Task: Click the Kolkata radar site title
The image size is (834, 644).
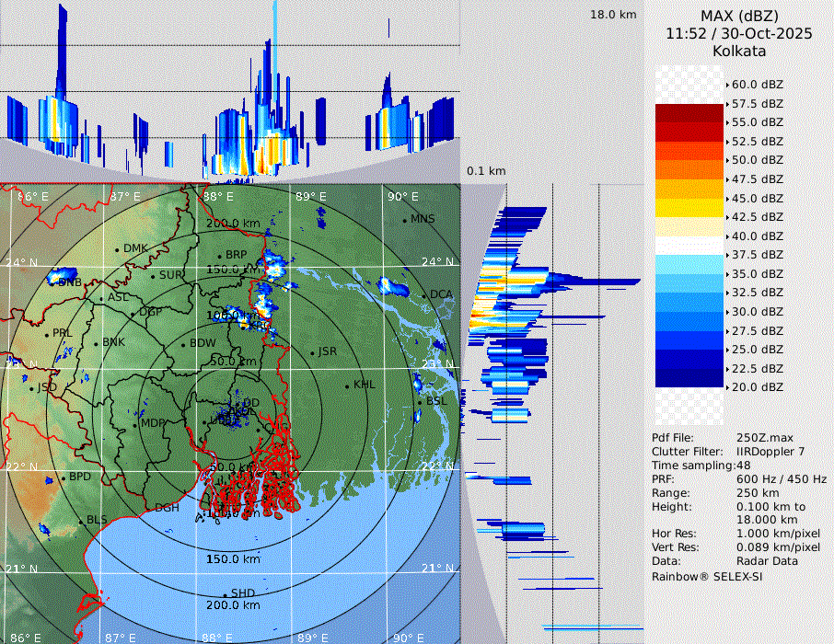Action: [x=738, y=51]
